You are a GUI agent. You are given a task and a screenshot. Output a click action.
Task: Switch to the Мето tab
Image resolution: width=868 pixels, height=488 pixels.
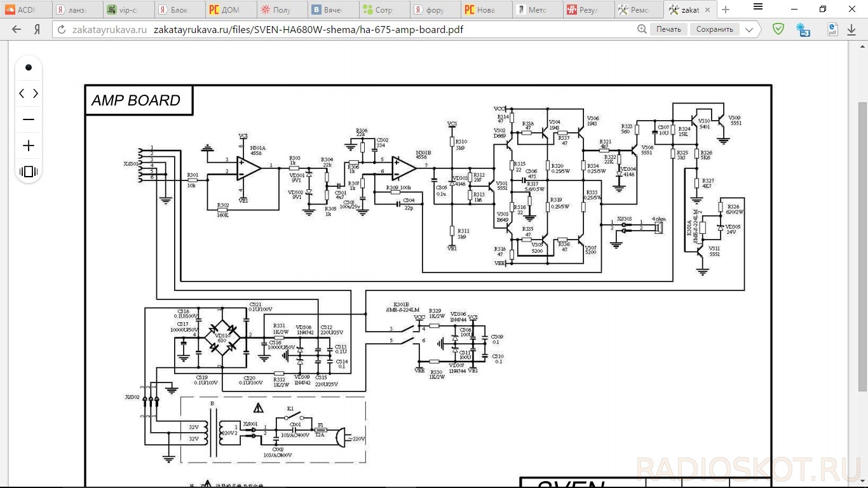point(537,10)
